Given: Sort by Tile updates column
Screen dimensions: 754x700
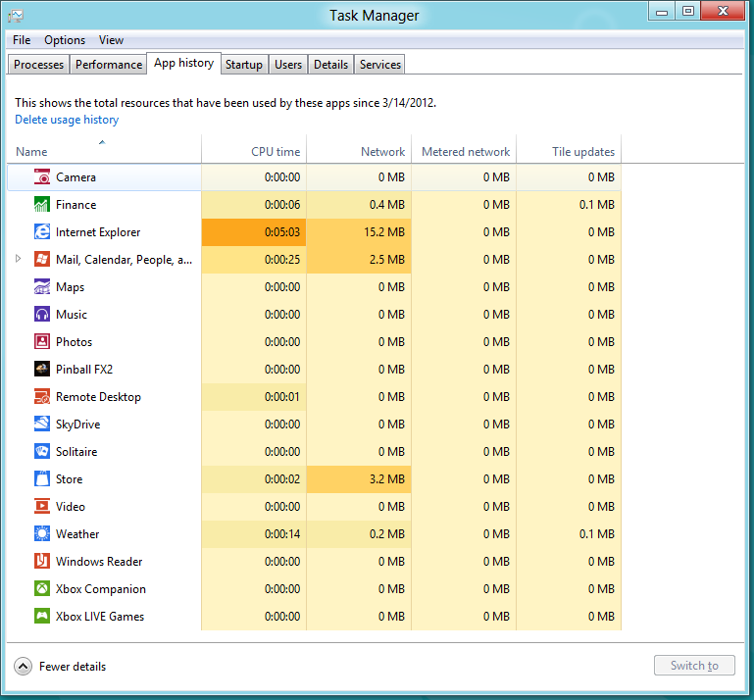Looking at the screenshot, I should pos(569,151).
